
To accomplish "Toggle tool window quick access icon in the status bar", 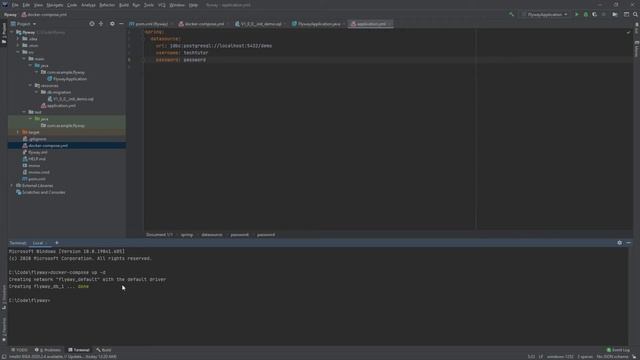I will [4, 356].
